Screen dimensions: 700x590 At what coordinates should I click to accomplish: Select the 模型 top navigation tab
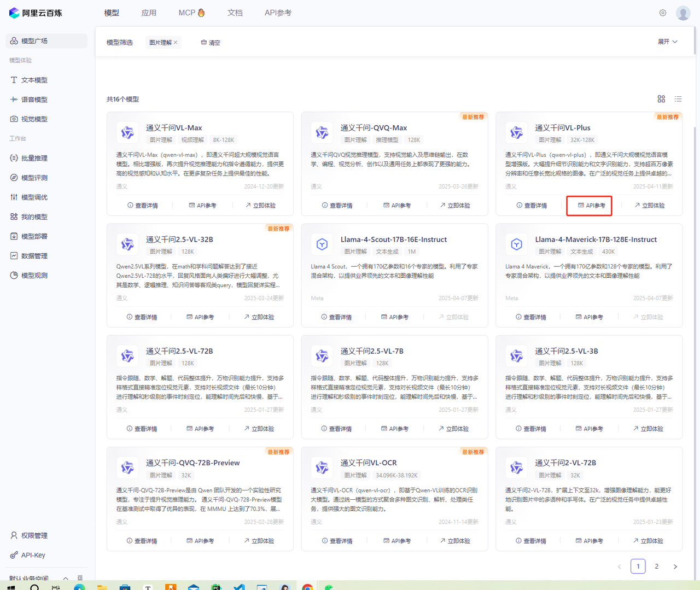point(112,13)
